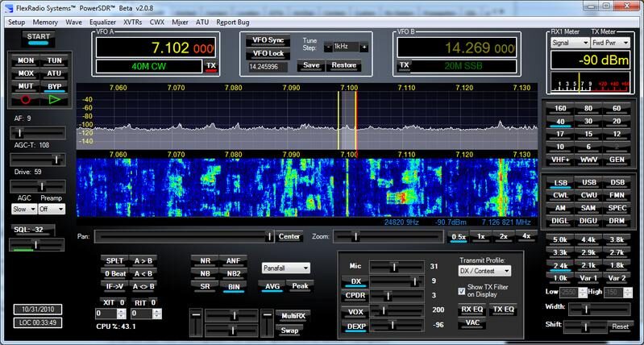Set zoom to 4x

(x=526, y=236)
